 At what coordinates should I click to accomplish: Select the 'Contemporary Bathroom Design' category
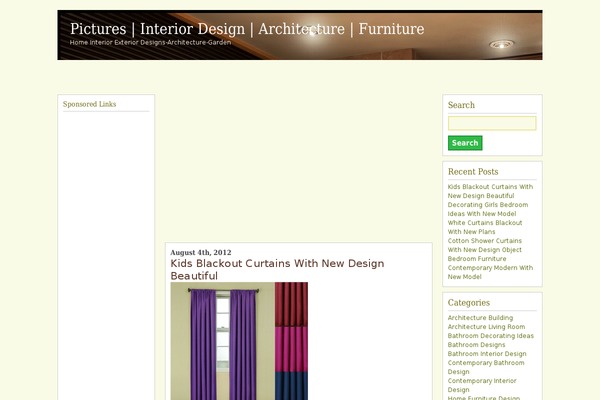tap(486, 367)
